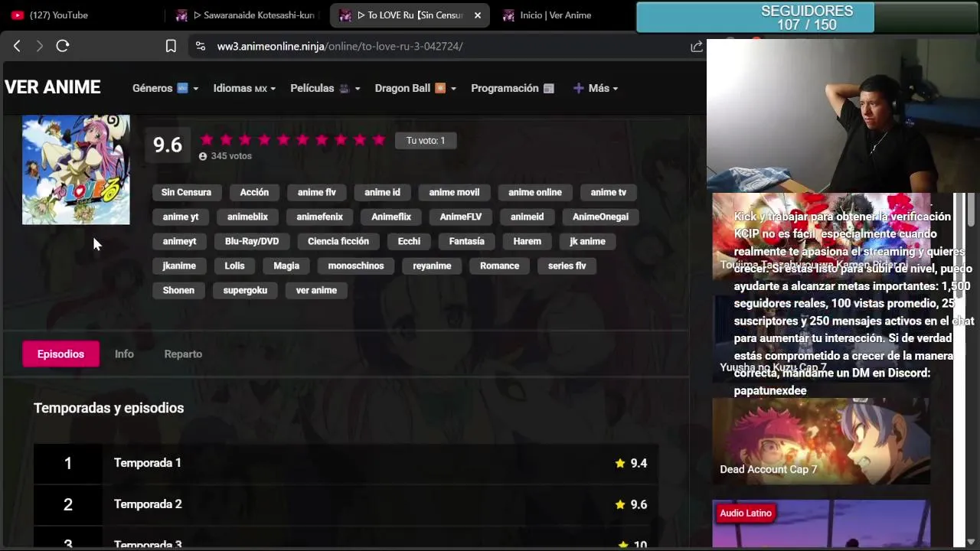The height and width of the screenshot is (551, 980).
Task: Rate with the tenth pink star
Action: pyautogui.click(x=379, y=139)
